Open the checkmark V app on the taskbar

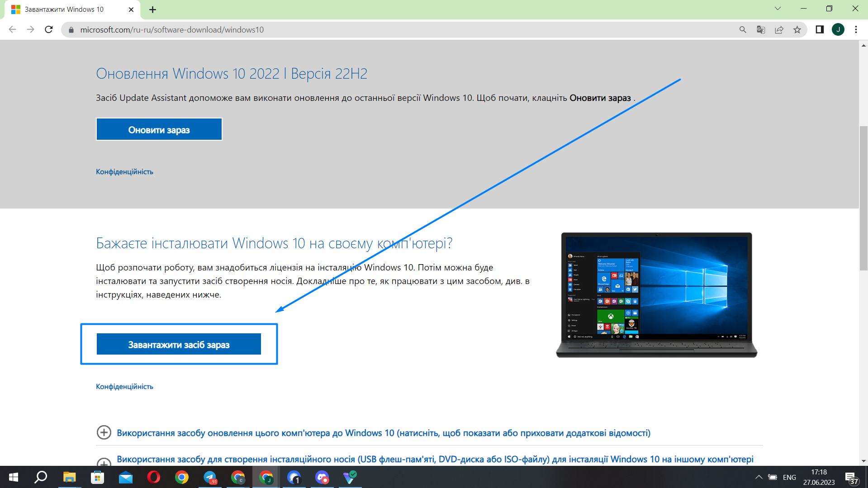click(x=350, y=477)
